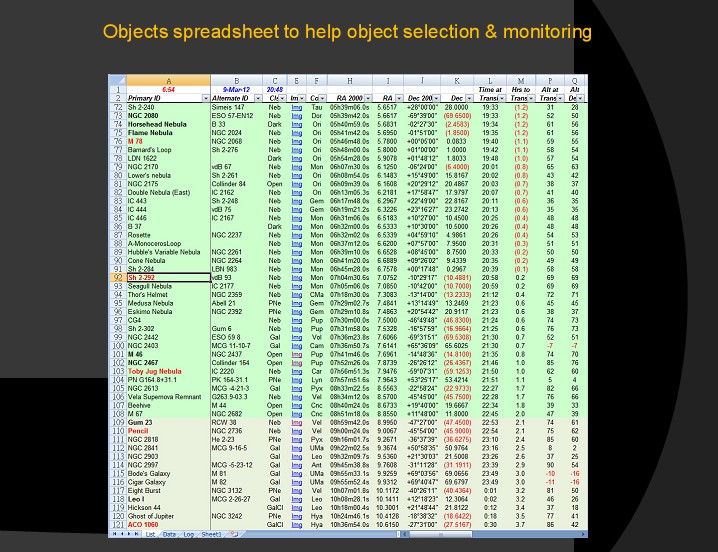
Task: Open the Co column filter dropdown
Action: [x=322, y=98]
